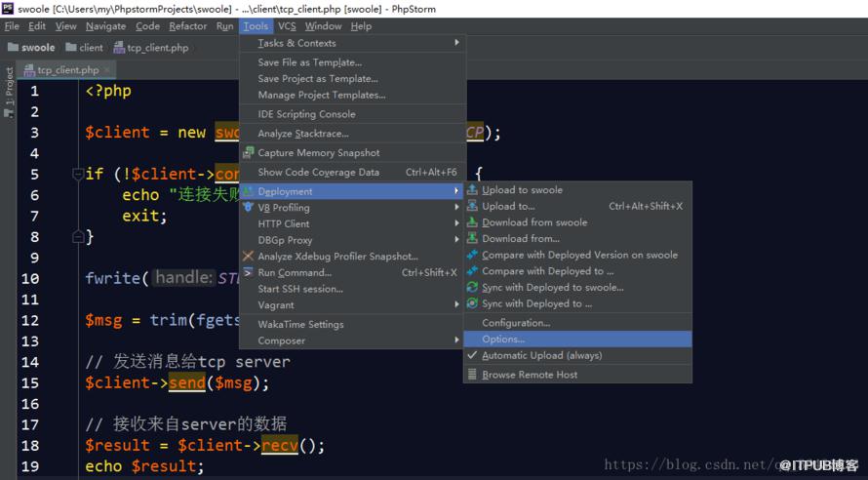Click swoole breadcrumb in navigation bar
This screenshot has width=868, height=480.
click(31, 48)
